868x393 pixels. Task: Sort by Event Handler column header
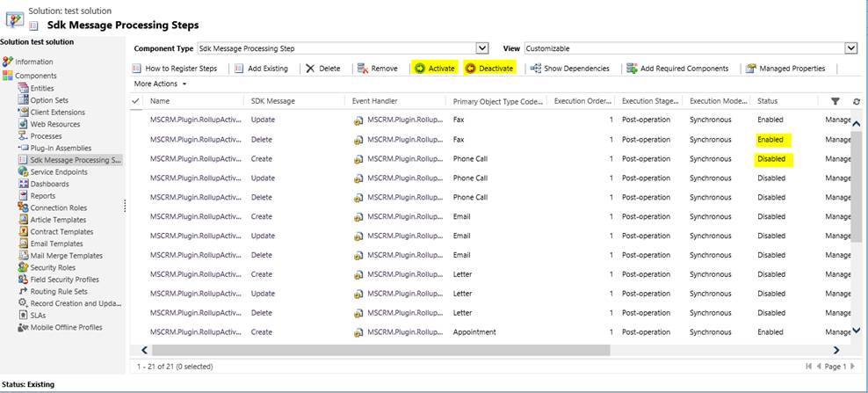click(375, 101)
